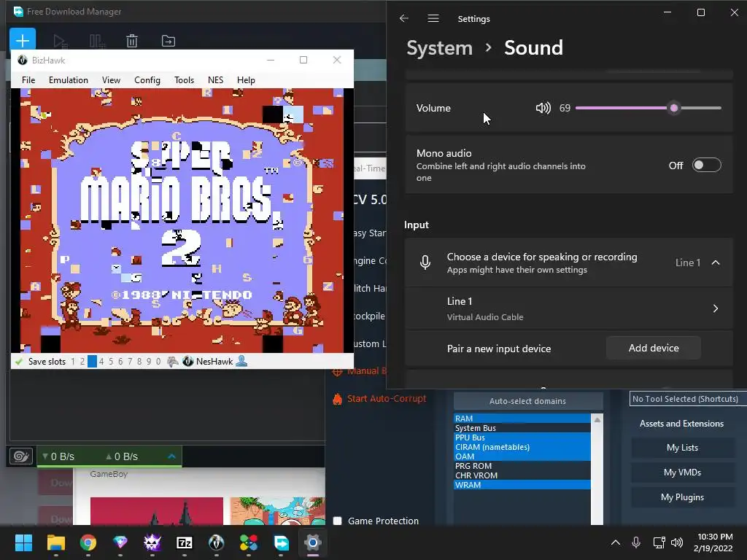The image size is (747, 560).
Task: Go back with Settings back arrow
Action: click(x=404, y=18)
